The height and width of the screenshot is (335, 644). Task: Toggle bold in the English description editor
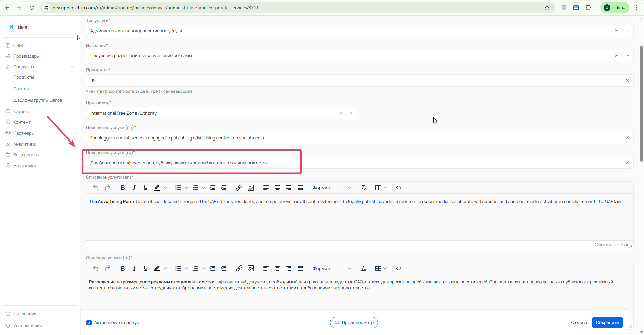click(123, 188)
